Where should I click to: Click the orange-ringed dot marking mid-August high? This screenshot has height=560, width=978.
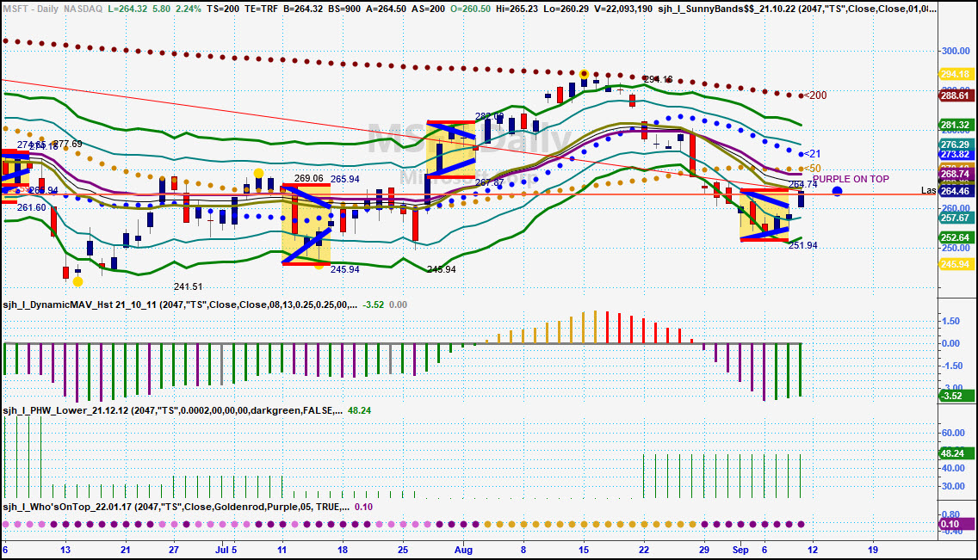[x=584, y=74]
